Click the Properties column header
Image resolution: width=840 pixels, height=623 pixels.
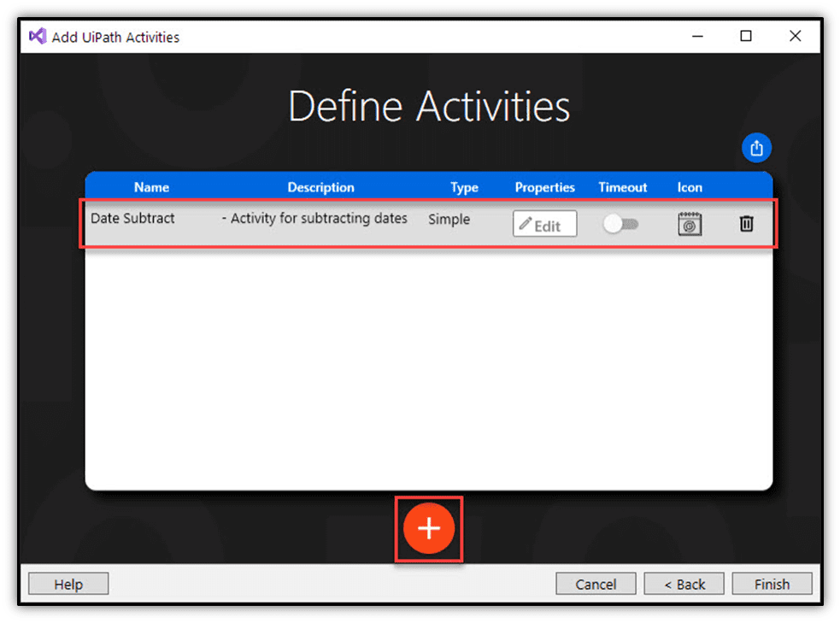(545, 187)
